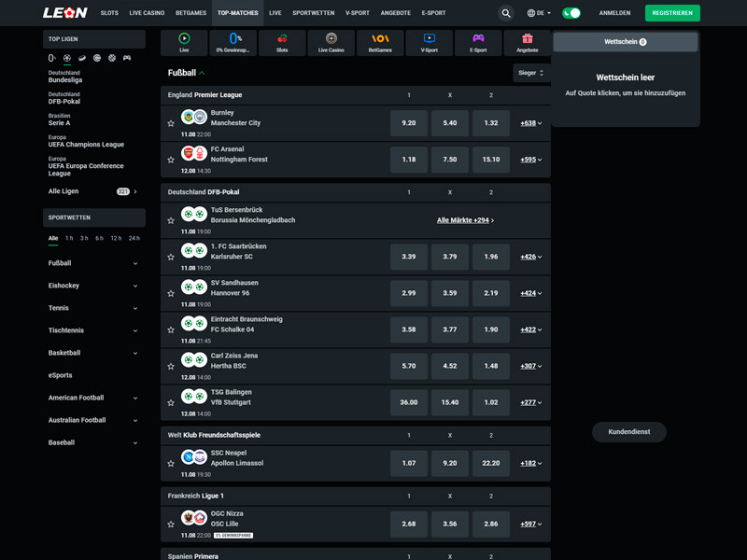The width and height of the screenshot is (747, 560).
Task: Open the Slots nav item
Action: tap(109, 13)
